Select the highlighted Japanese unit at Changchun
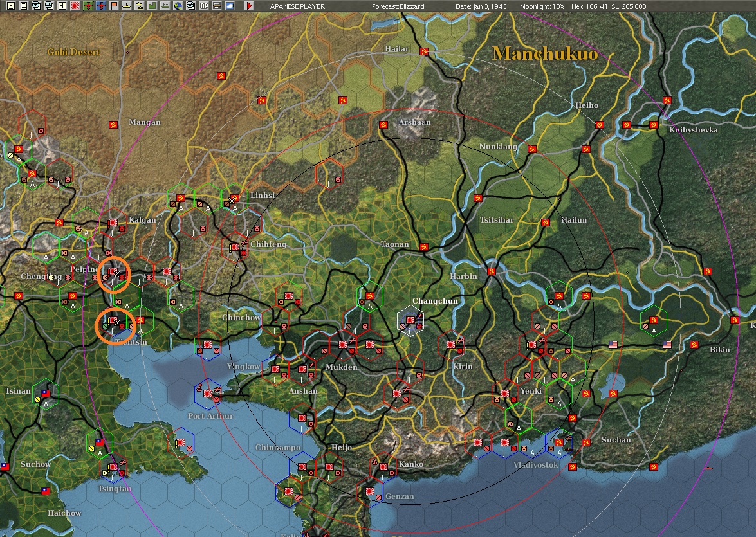Image resolution: width=756 pixels, height=537 pixels. 410,320
